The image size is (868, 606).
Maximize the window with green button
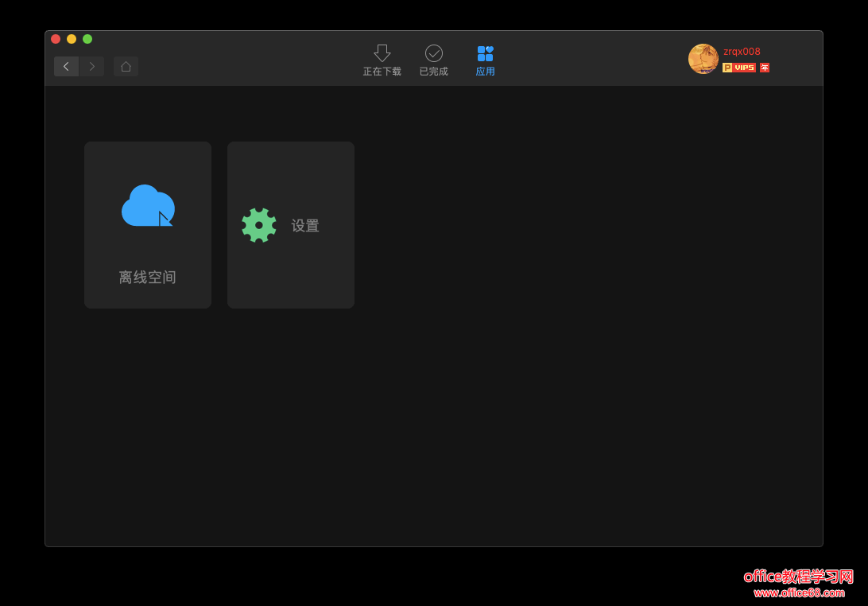coord(87,39)
